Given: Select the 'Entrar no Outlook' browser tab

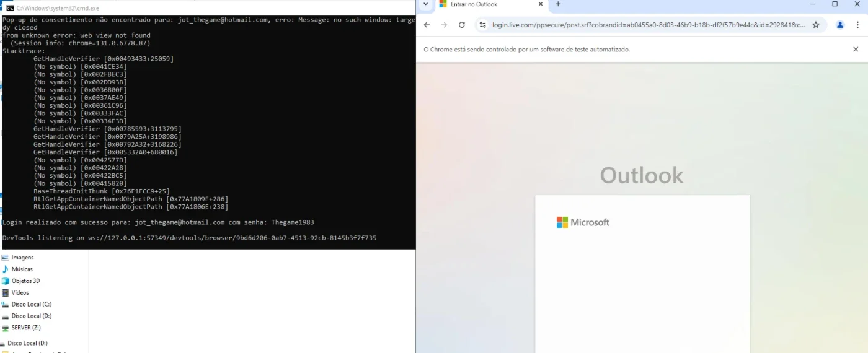Looking at the screenshot, I should [492, 4].
